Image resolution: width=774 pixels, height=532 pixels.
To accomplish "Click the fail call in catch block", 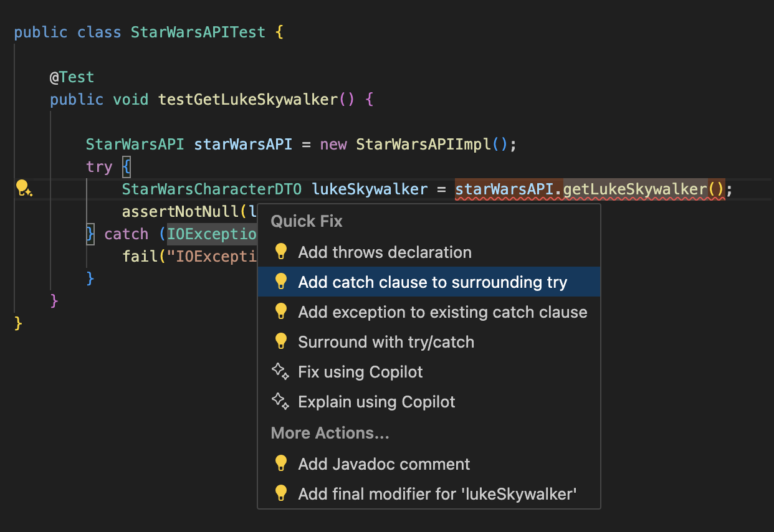I will pos(140,257).
